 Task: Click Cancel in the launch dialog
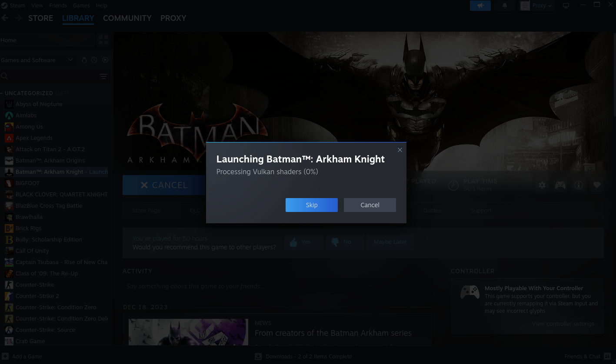point(370,205)
